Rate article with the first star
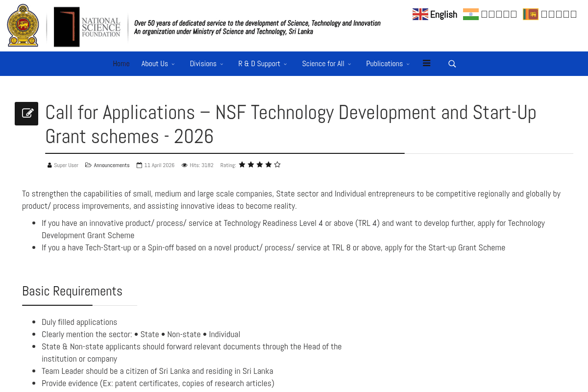This screenshot has height=392, width=588. tap(242, 165)
